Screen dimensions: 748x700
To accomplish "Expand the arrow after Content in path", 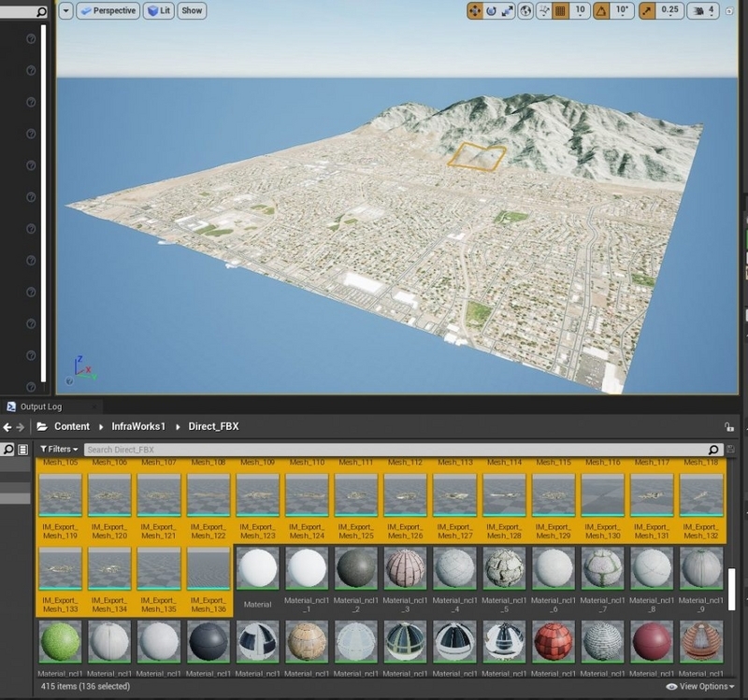I will point(101,427).
